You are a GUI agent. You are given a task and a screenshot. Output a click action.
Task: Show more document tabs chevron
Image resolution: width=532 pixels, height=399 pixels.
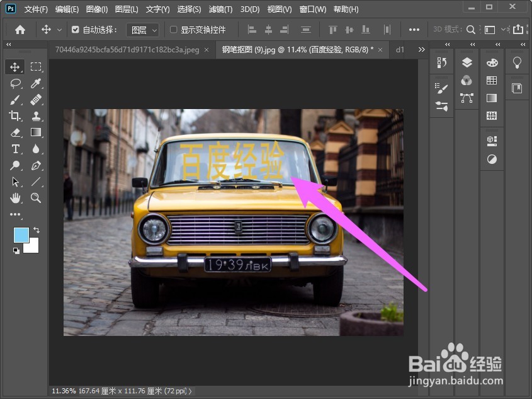coord(421,50)
